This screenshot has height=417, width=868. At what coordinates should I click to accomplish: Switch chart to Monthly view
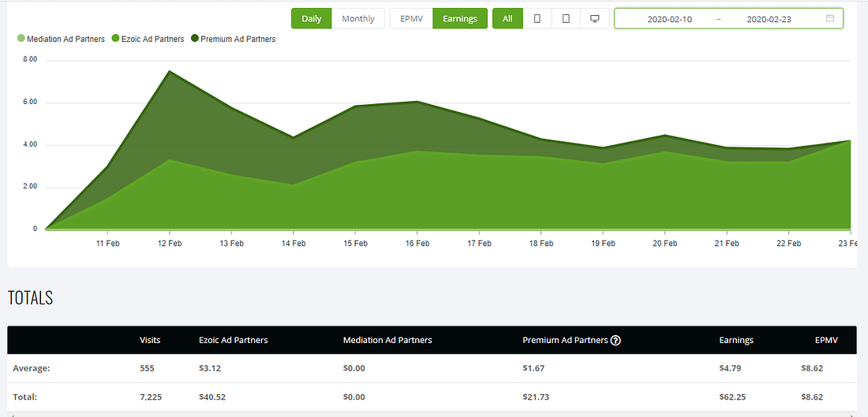[358, 18]
